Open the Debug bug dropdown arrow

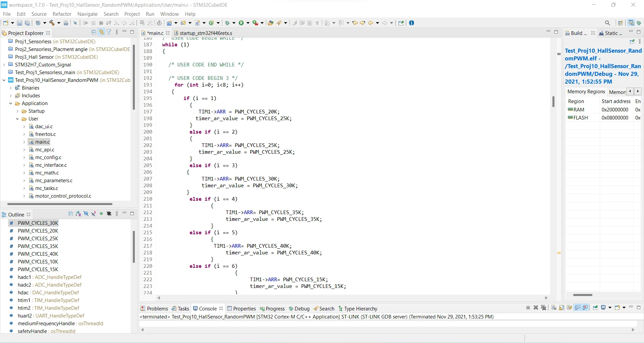(x=234, y=23)
